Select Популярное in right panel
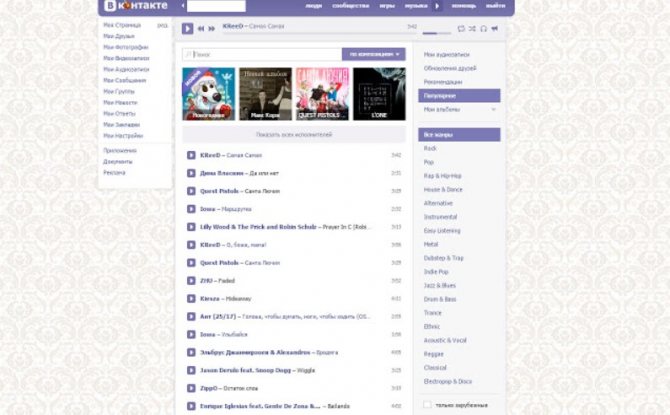Viewport: 670px width, 415px height. point(459,96)
